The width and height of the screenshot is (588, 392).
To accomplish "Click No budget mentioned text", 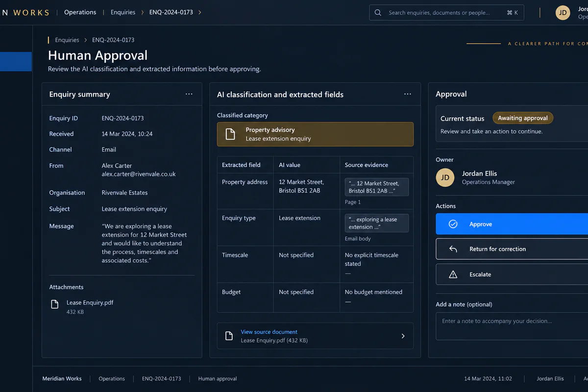I will tap(373, 292).
